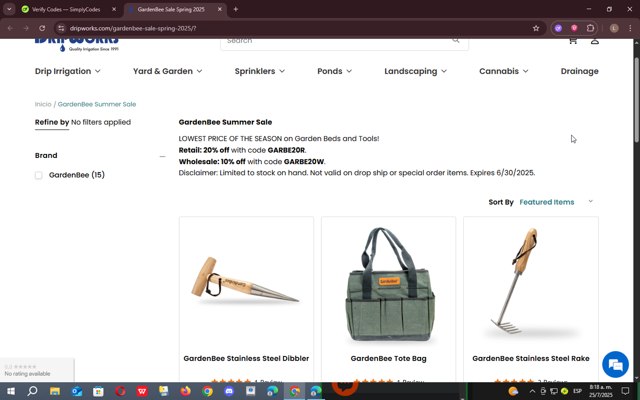Open the taskbar clock and date

(600, 391)
